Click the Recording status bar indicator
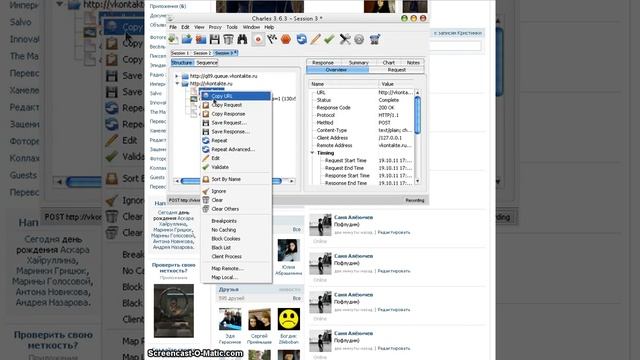 click(x=414, y=200)
